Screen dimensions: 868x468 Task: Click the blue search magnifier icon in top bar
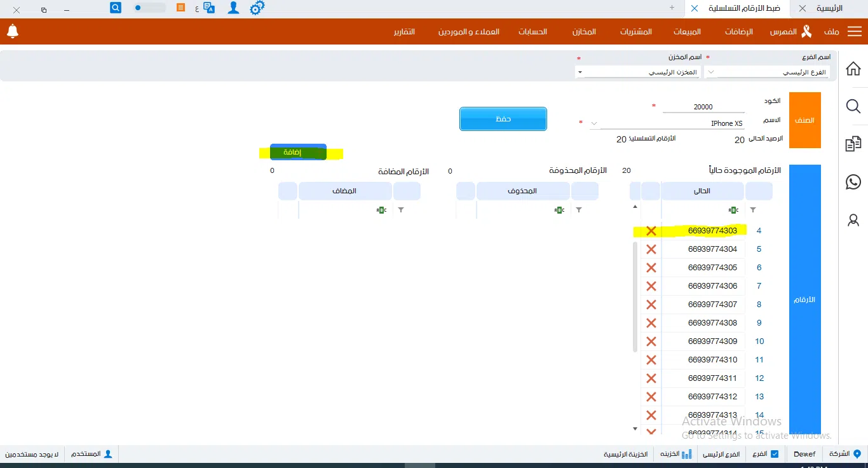click(116, 8)
